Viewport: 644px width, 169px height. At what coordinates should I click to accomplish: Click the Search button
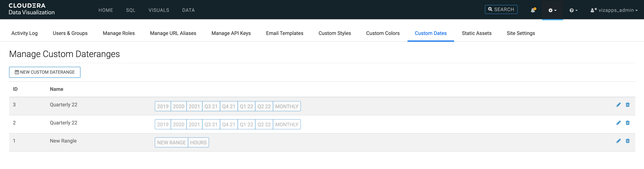501,10
